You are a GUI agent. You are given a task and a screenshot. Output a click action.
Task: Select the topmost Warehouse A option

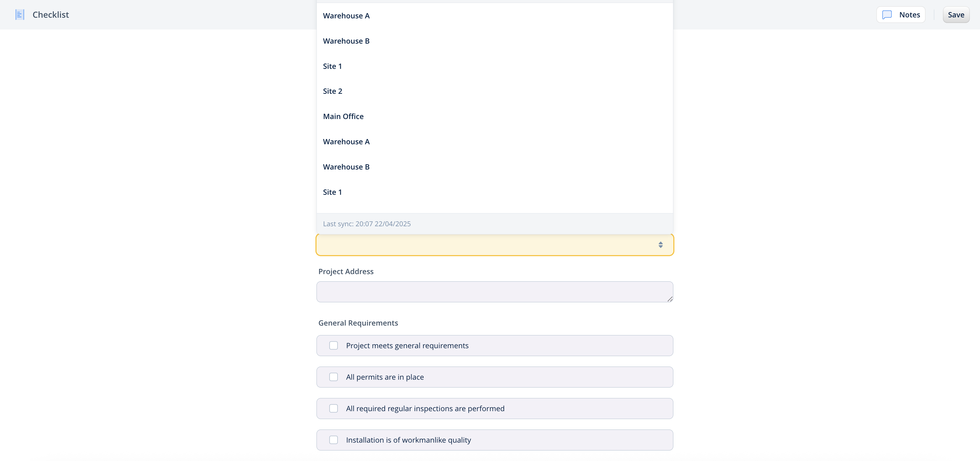[x=346, y=16]
